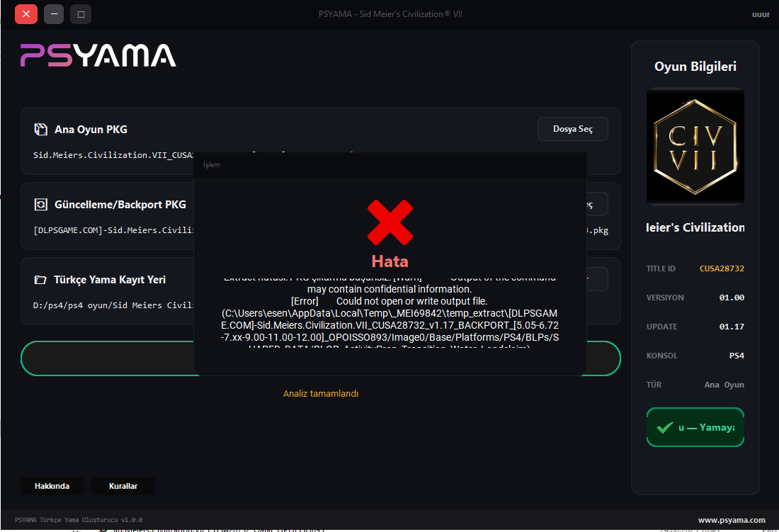Image resolution: width=779 pixels, height=532 pixels.
Task: Click the Türkçe Yama Kayıt Yeri folder icon
Action: [40, 280]
